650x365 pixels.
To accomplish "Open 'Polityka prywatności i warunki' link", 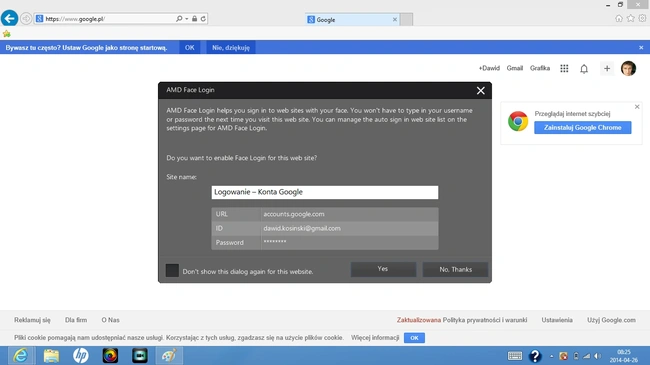I will click(485, 320).
